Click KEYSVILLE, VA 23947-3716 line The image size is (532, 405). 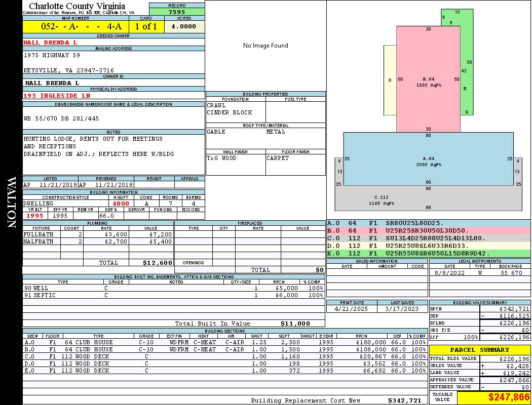(x=68, y=70)
